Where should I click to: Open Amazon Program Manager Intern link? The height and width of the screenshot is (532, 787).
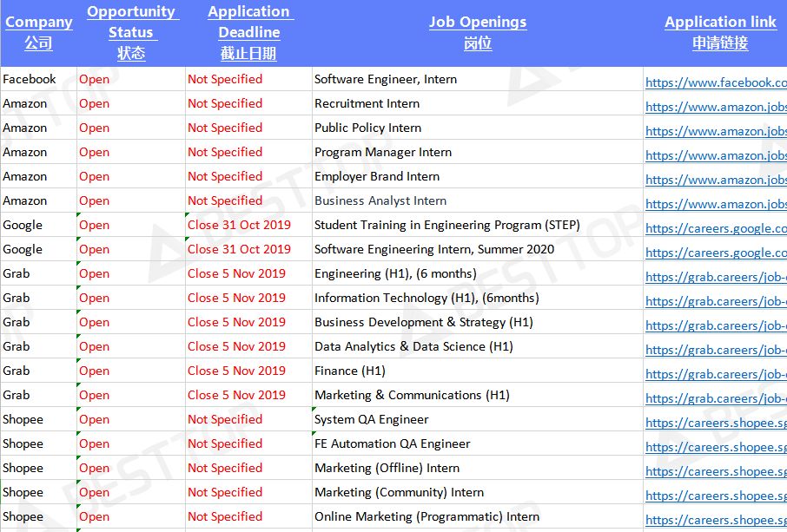click(x=716, y=155)
